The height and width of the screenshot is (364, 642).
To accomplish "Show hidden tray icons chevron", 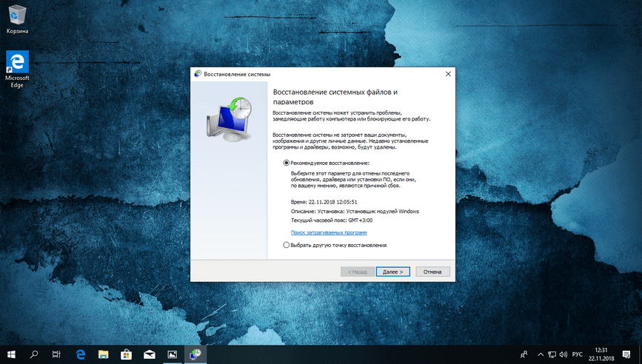I will coord(541,354).
